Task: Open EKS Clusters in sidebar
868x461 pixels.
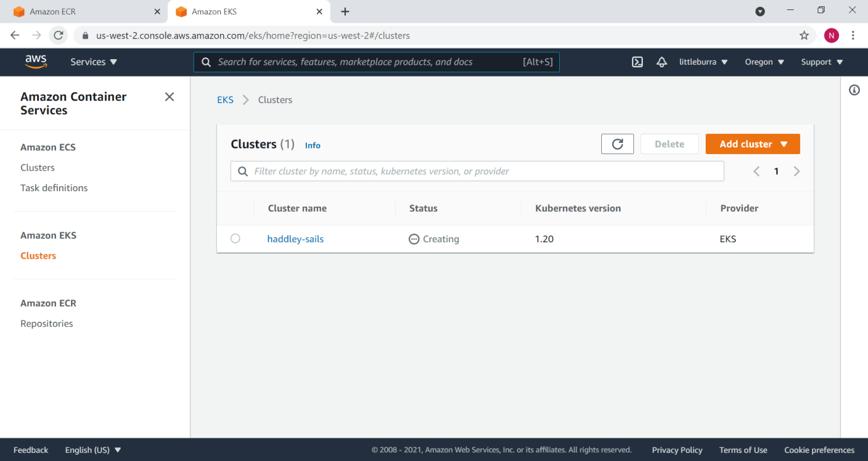Action: pyautogui.click(x=38, y=255)
